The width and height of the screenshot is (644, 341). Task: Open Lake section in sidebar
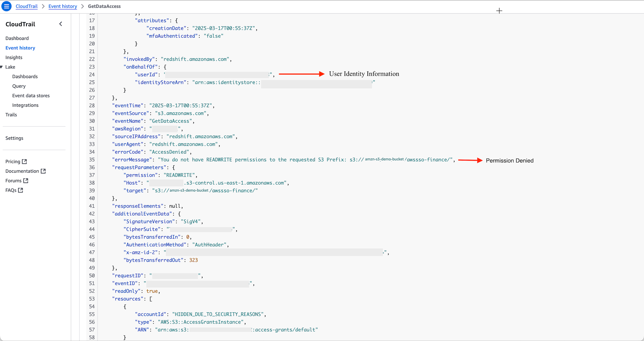coord(10,67)
